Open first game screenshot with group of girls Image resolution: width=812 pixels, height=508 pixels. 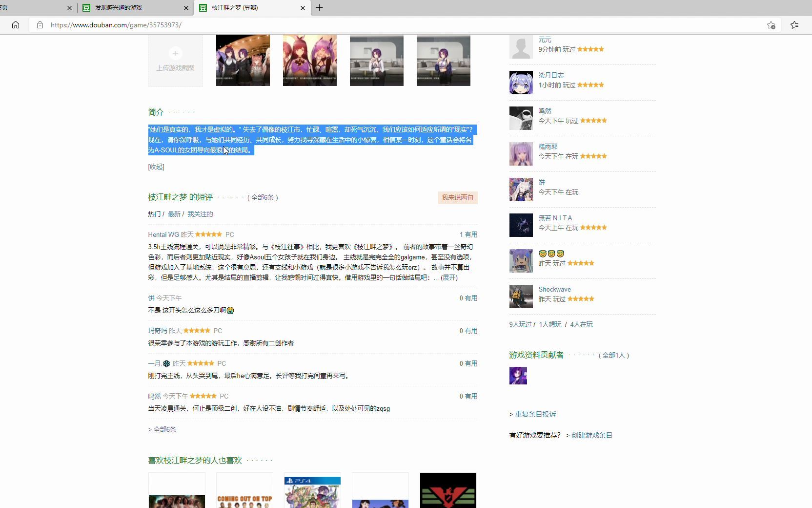(243, 61)
